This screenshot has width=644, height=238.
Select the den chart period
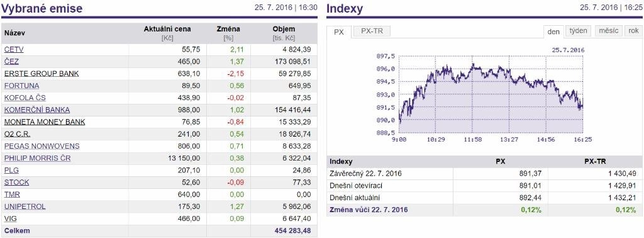click(x=553, y=31)
